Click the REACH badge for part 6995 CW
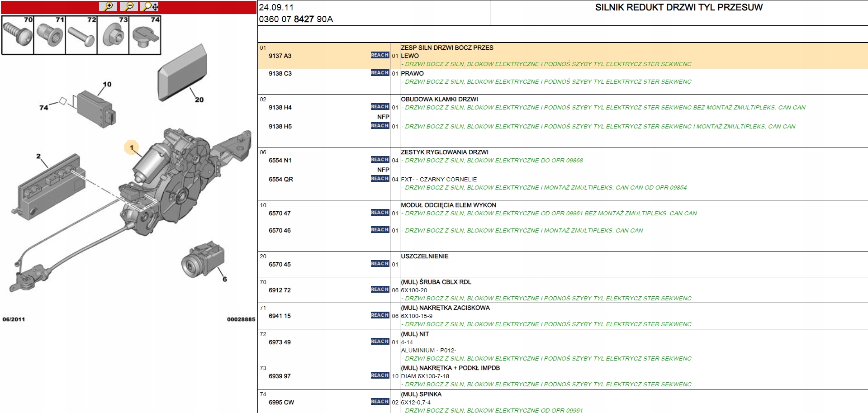The image size is (868, 413). (380, 402)
